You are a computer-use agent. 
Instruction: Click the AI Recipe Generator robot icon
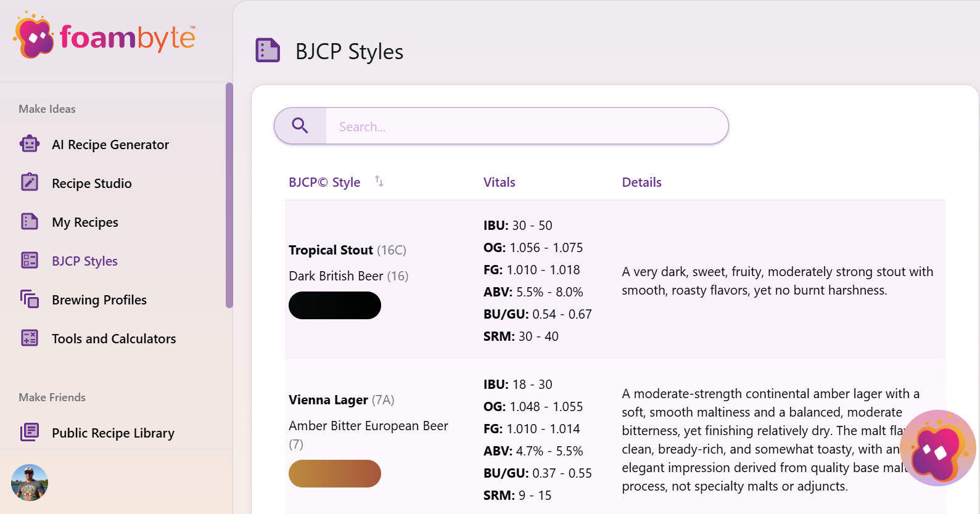(x=30, y=144)
